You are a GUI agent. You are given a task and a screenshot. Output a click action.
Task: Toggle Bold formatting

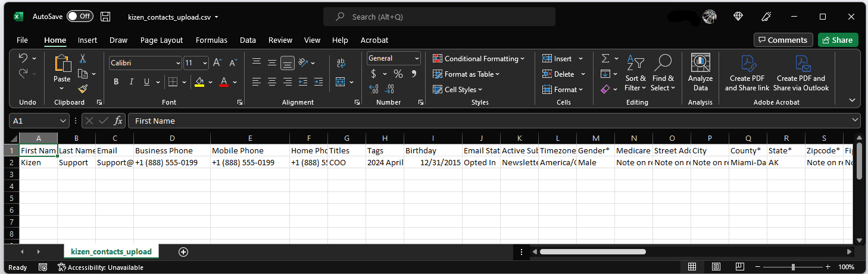(x=116, y=82)
